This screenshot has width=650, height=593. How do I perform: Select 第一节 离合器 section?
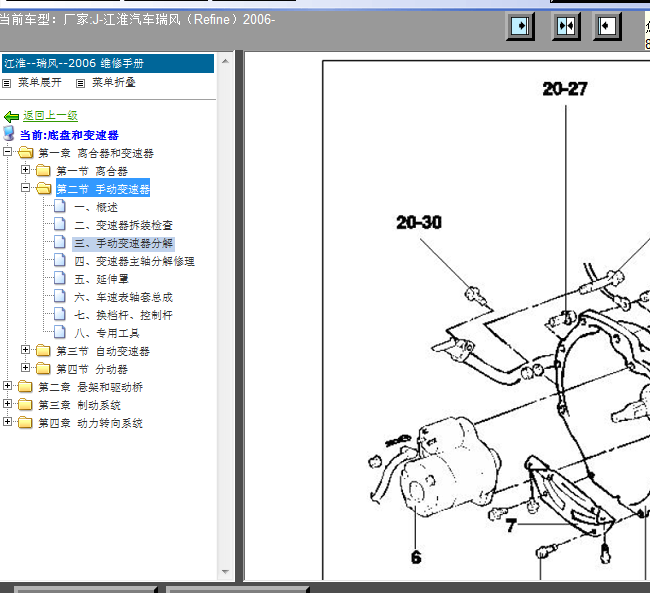(92, 171)
